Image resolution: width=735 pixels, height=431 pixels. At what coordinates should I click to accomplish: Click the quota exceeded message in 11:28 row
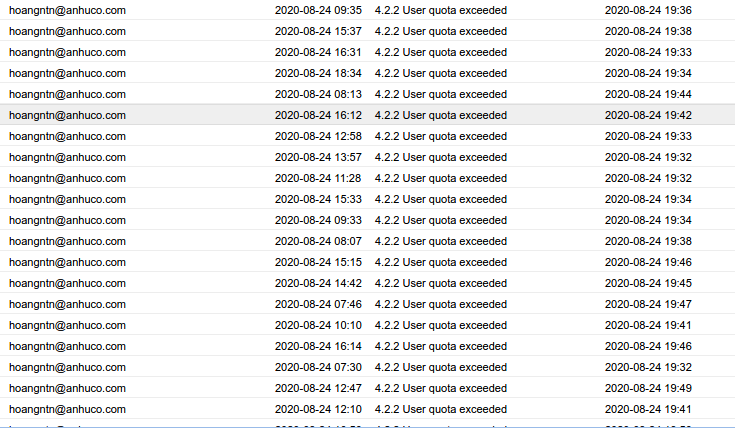[441, 178]
